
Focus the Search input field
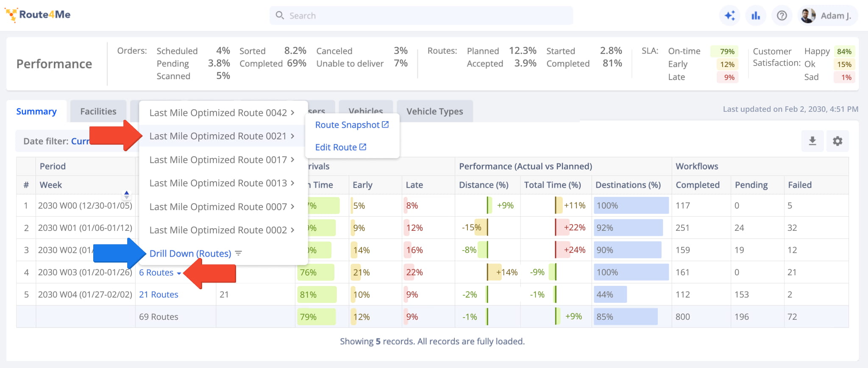point(421,16)
